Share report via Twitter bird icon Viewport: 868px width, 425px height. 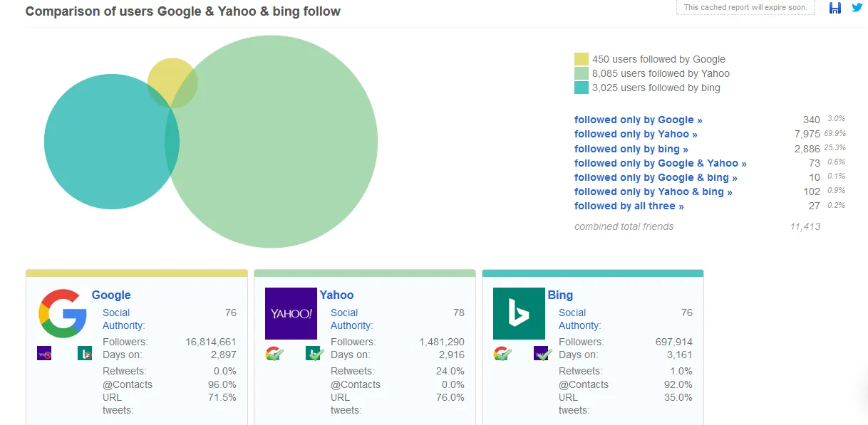pos(857,8)
